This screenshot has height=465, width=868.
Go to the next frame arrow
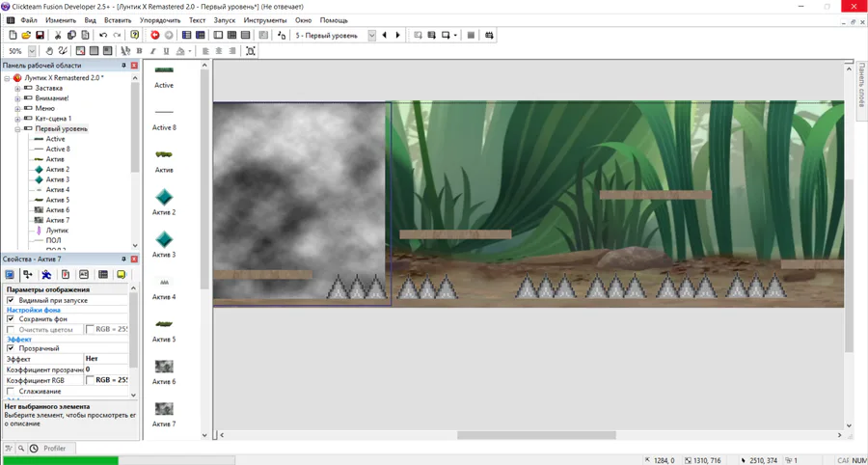point(397,36)
